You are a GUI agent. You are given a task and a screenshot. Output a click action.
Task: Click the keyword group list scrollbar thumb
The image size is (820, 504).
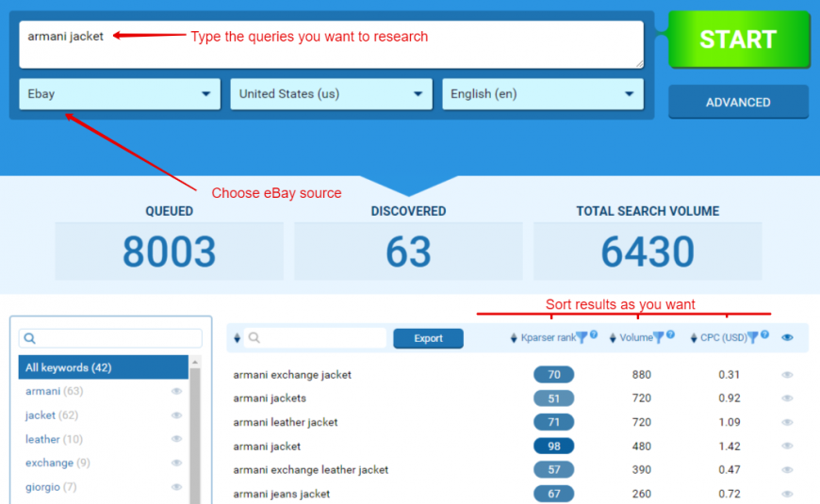[x=195, y=436]
